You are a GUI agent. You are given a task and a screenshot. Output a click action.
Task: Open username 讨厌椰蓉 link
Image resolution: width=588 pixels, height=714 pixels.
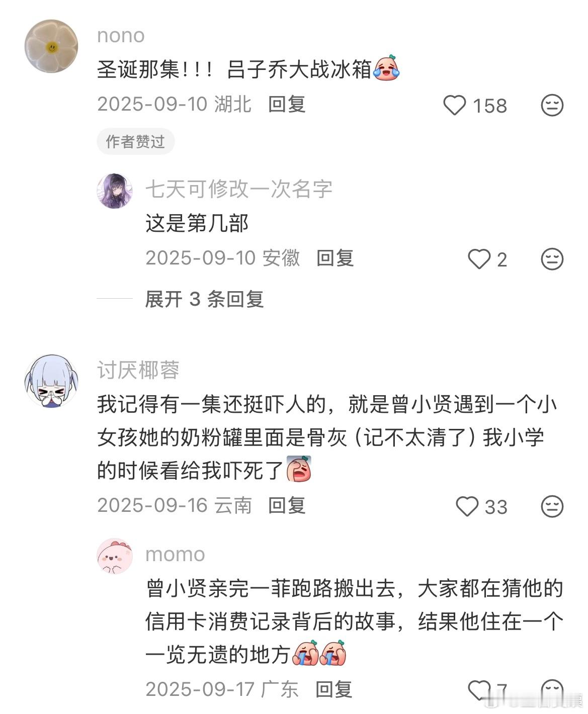coord(138,370)
